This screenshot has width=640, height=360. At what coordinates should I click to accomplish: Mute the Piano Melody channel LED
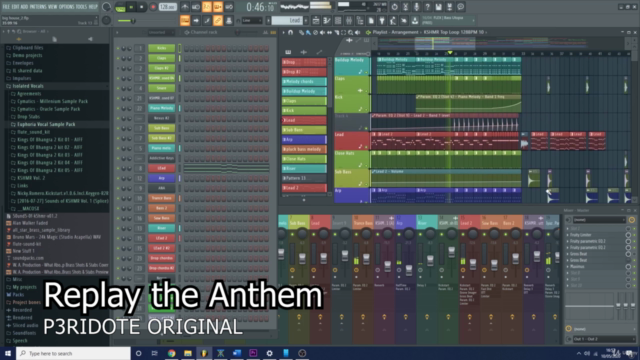coord(118,108)
